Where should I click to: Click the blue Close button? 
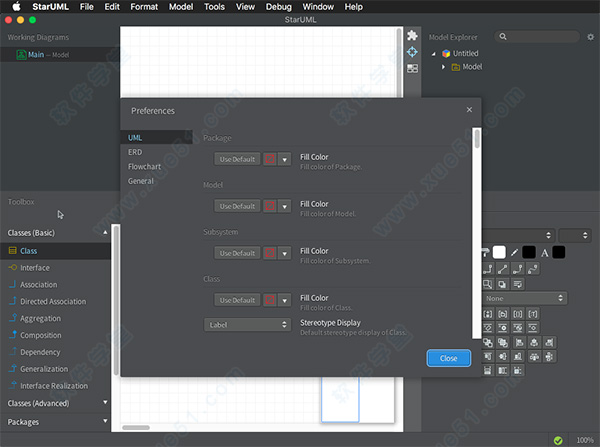tap(448, 358)
